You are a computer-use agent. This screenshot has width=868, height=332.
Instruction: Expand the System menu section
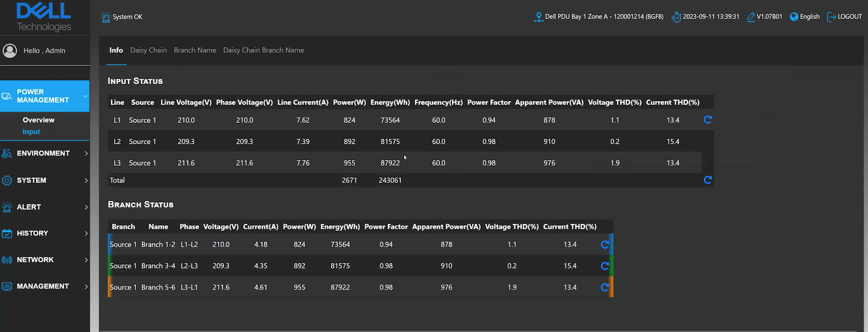(45, 180)
